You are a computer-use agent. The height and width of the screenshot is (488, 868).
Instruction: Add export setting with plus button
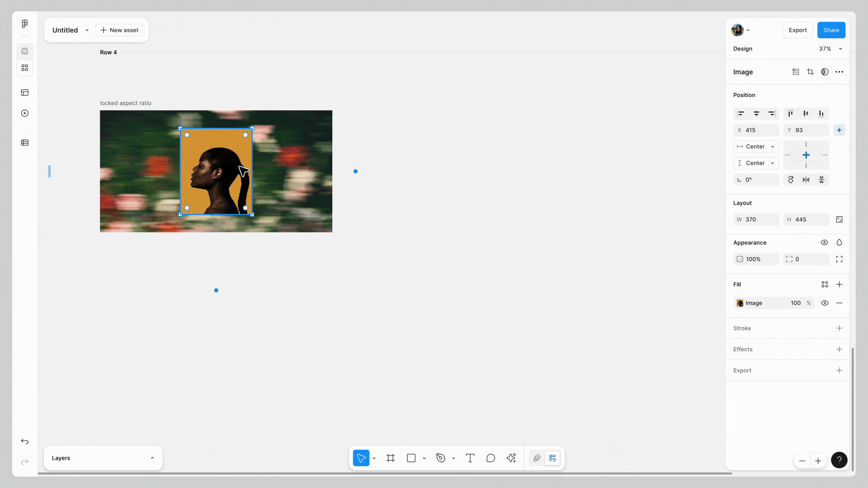(x=839, y=371)
